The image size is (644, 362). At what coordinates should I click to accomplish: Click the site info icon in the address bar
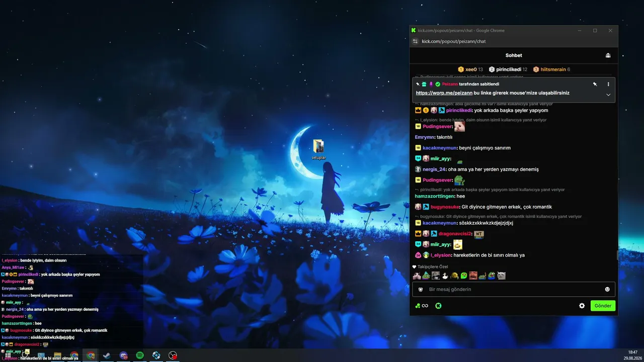pyautogui.click(x=415, y=41)
